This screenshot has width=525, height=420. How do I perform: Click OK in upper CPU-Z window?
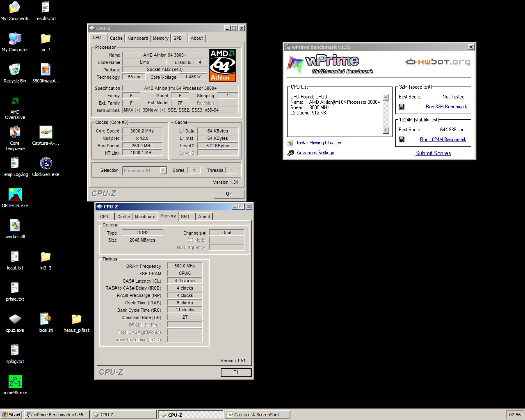coord(229,194)
